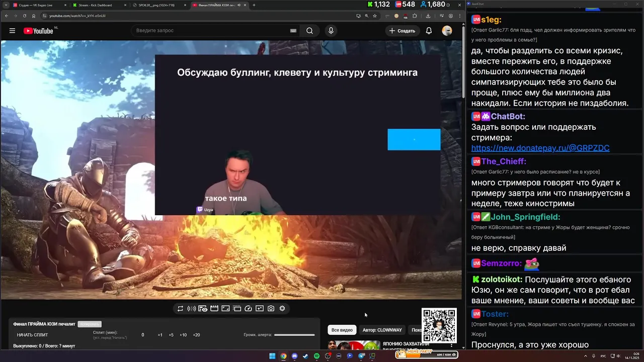Screen dimensions: 644x362
Task: Click the John_Springfield username in chat
Action: (x=526, y=217)
